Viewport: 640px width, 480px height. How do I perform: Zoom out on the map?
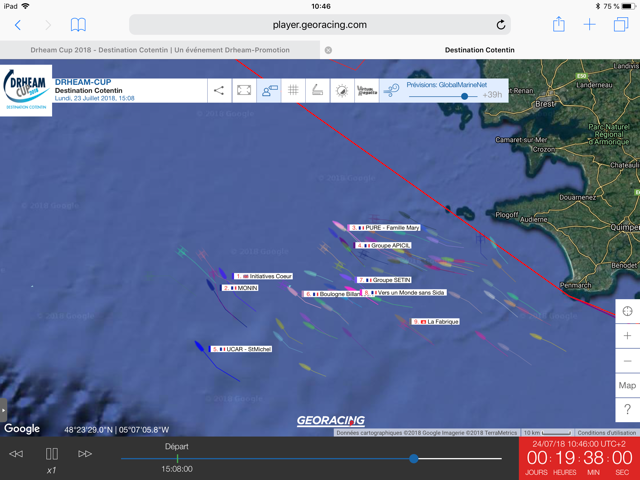tap(627, 361)
